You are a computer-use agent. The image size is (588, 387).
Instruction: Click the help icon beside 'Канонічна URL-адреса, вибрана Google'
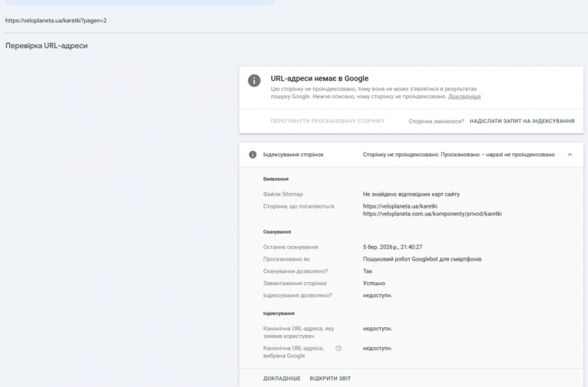338,349
